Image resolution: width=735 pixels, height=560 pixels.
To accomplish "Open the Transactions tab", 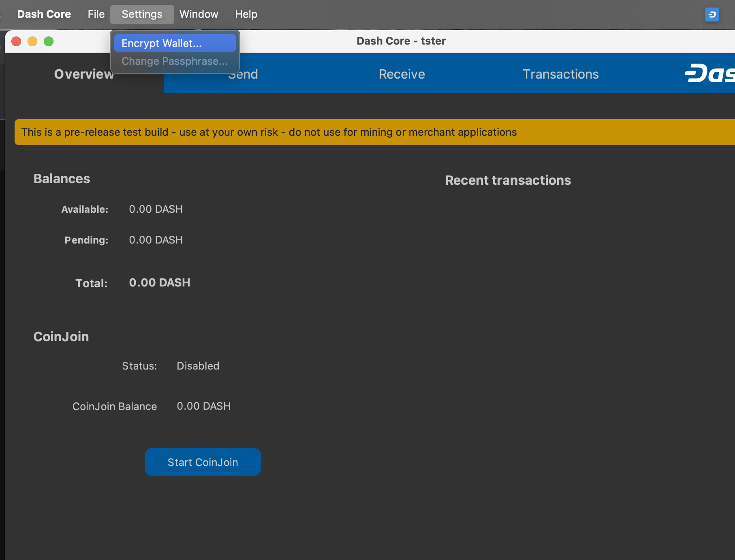I will [560, 74].
